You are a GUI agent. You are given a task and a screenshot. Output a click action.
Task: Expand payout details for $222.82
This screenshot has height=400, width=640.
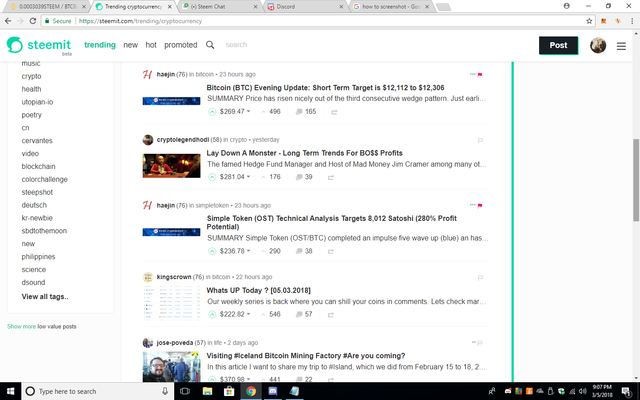(x=235, y=314)
